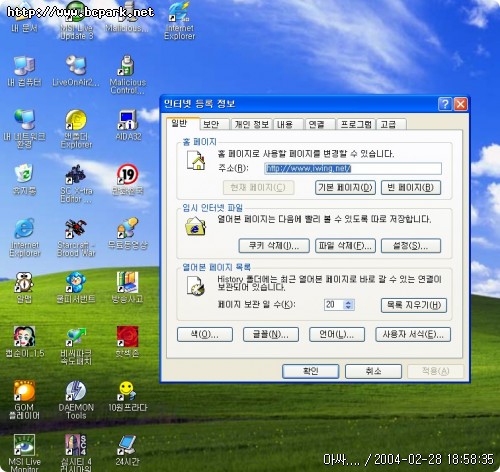Select the 일반 tab
The image size is (500, 472).
pyautogui.click(x=183, y=123)
